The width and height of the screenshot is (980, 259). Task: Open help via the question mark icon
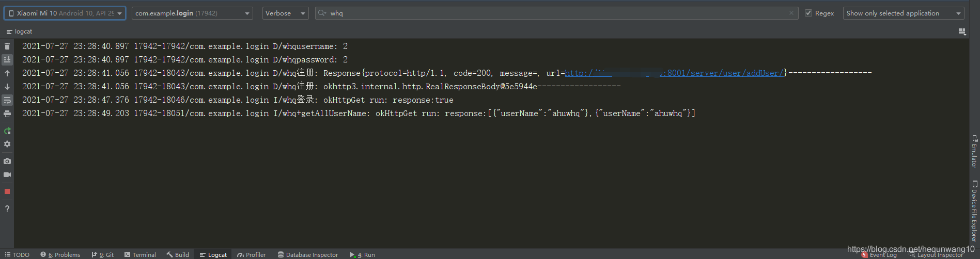pyautogui.click(x=7, y=208)
